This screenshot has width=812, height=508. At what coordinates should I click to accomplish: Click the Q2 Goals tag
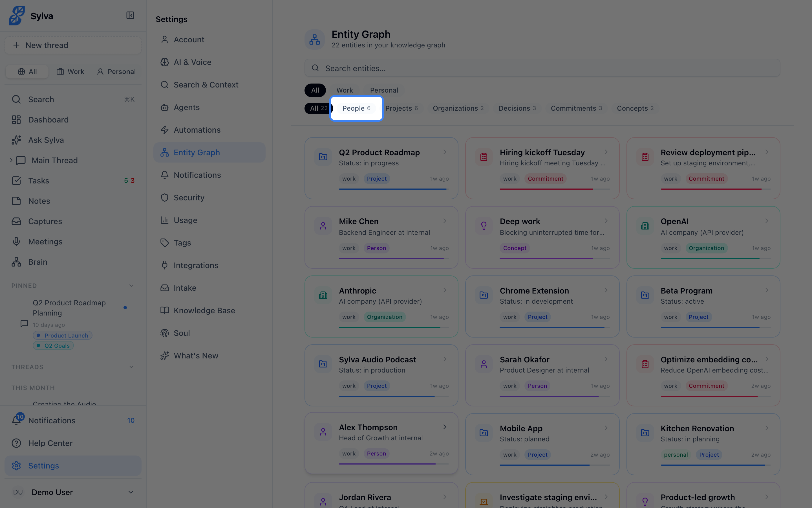(53, 345)
